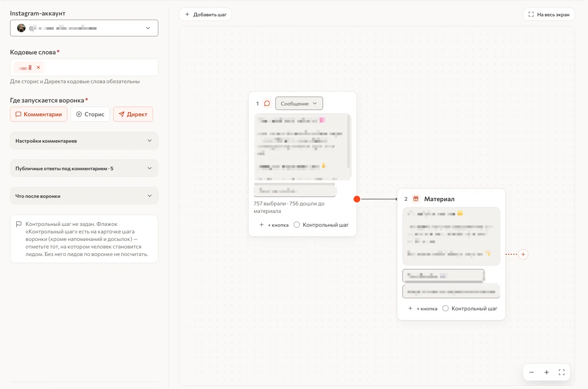Image resolution: width=588 pixels, height=389 pixels.
Task: Open the Сообщение step type dropdown
Action: click(299, 103)
